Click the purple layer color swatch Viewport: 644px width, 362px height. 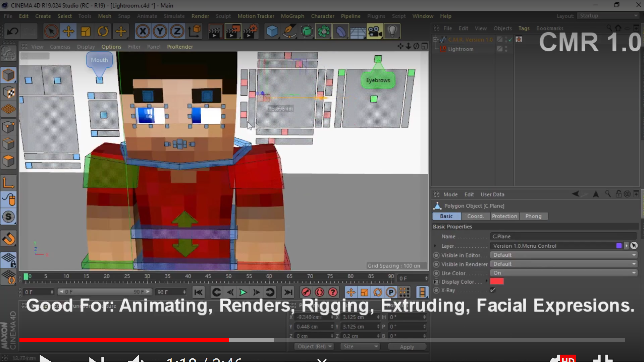click(619, 246)
